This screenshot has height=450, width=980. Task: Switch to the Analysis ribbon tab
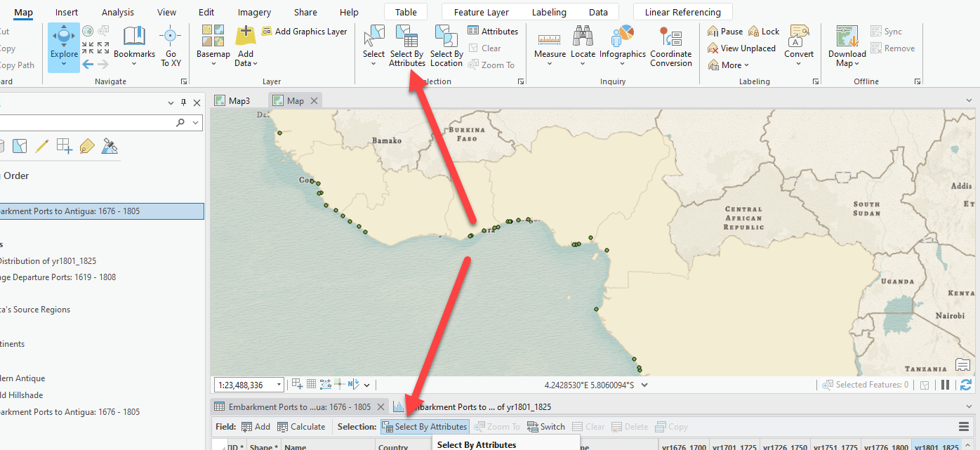click(x=117, y=12)
